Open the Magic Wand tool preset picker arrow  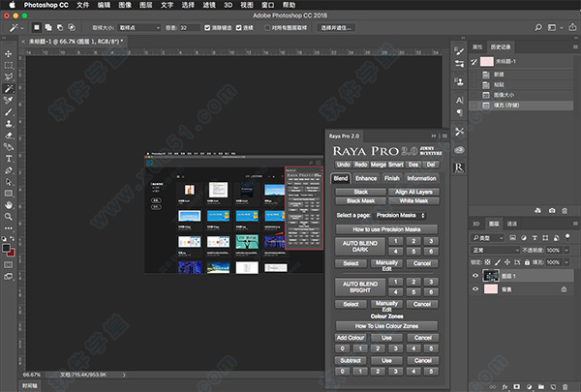pyautogui.click(x=22, y=28)
